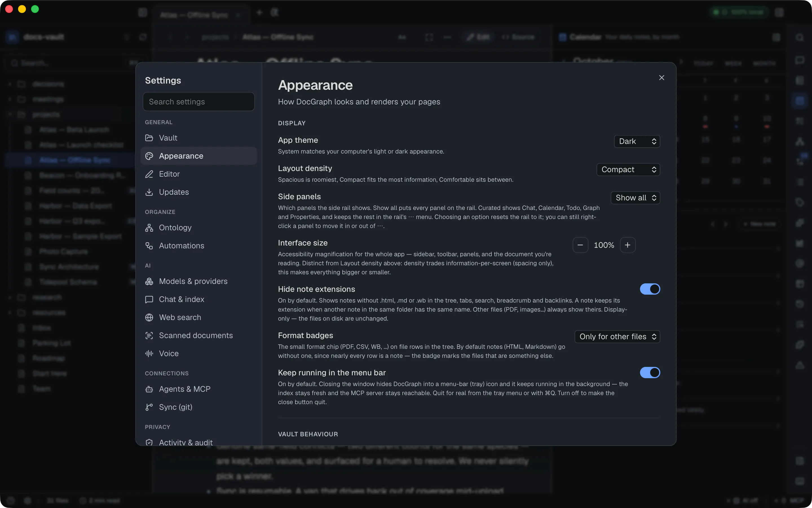The height and width of the screenshot is (508, 812).
Task: Go to Updates settings
Action: point(199,192)
